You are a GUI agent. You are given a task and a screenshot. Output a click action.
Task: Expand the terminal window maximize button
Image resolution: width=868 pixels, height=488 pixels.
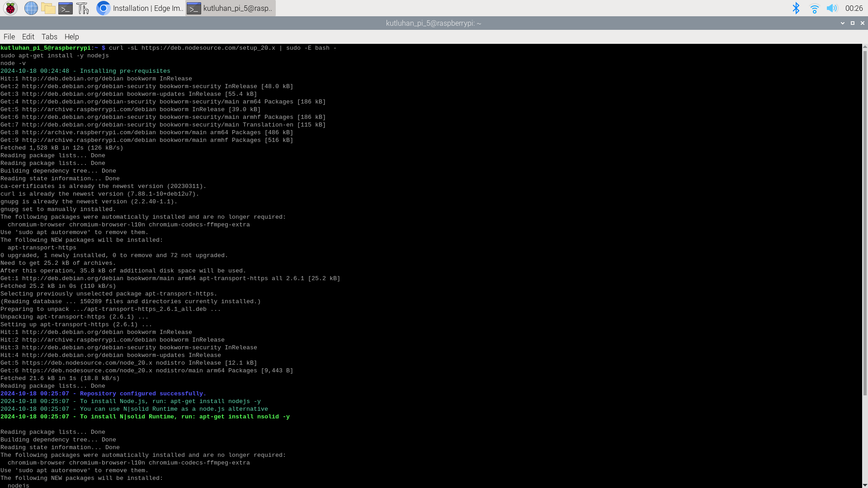(x=853, y=23)
